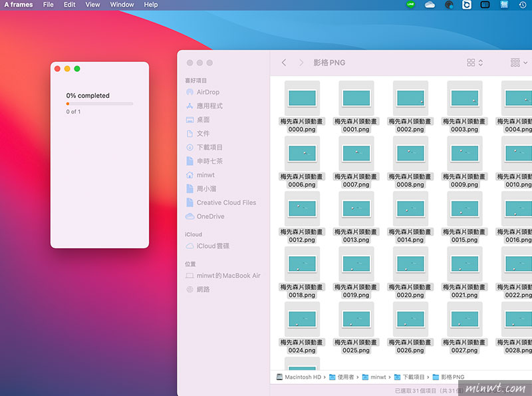Select thumbnail of 0025.png
The image size is (532, 396).
[356, 319]
